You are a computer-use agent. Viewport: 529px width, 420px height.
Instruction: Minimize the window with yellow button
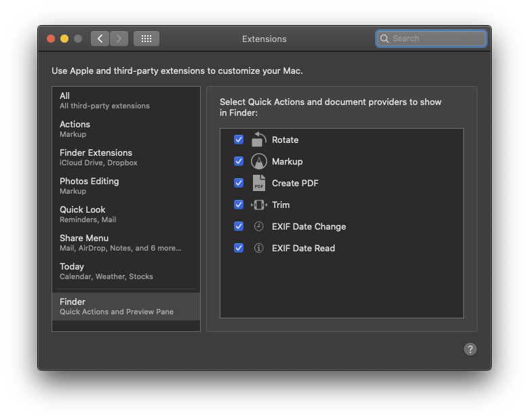click(64, 39)
